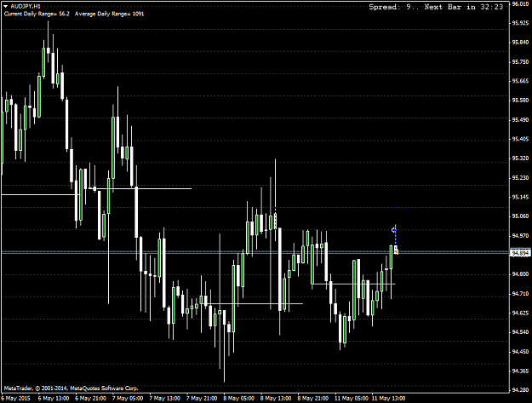Image resolution: width=532 pixels, height=403 pixels.
Task: Click the MetaTrader MetaQuotes copyright text
Action: click(x=72, y=388)
